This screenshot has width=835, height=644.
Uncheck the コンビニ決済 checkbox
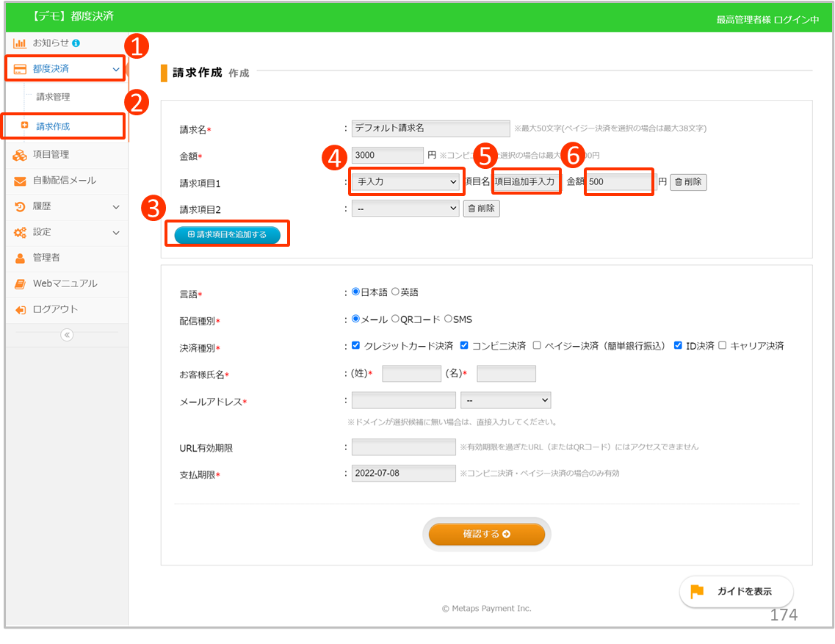coord(464,345)
